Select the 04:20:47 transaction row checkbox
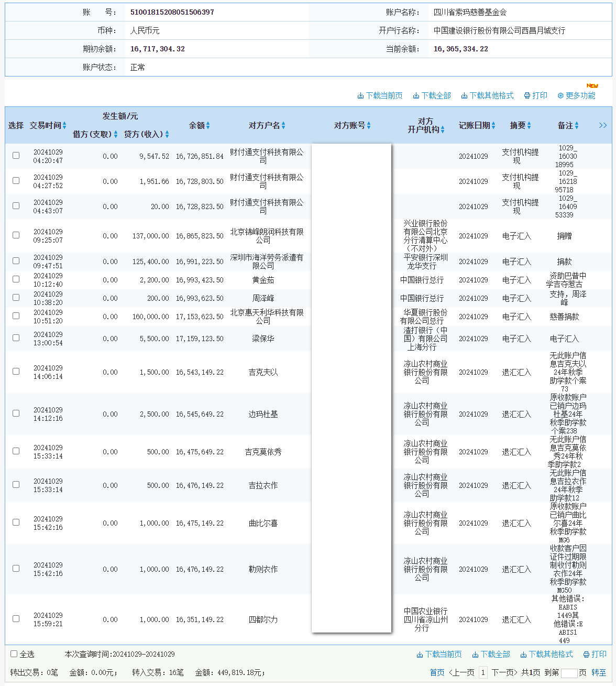The width and height of the screenshot is (616, 686). click(x=16, y=156)
